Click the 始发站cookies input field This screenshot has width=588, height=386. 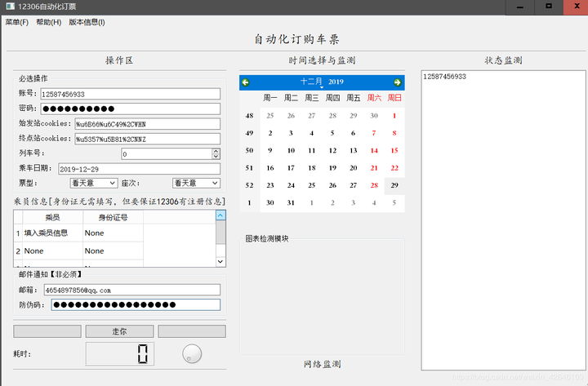(x=147, y=124)
